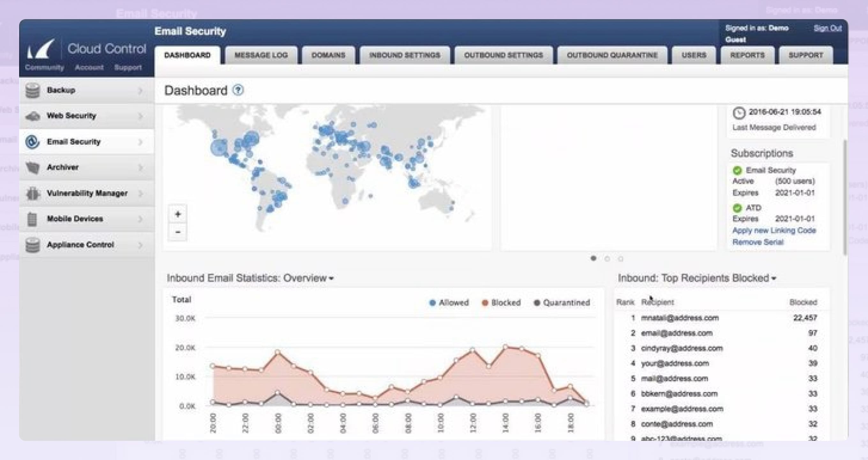
Task: Zoom in on the world map
Action: coord(177,214)
